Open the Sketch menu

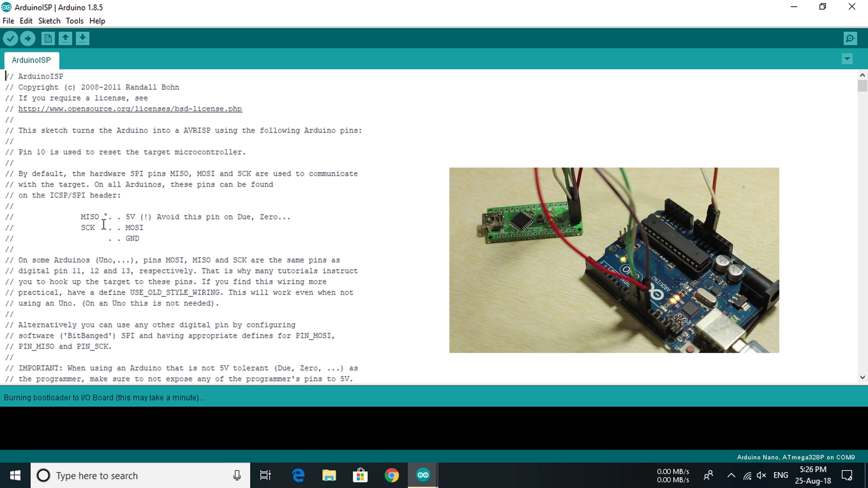tap(49, 21)
